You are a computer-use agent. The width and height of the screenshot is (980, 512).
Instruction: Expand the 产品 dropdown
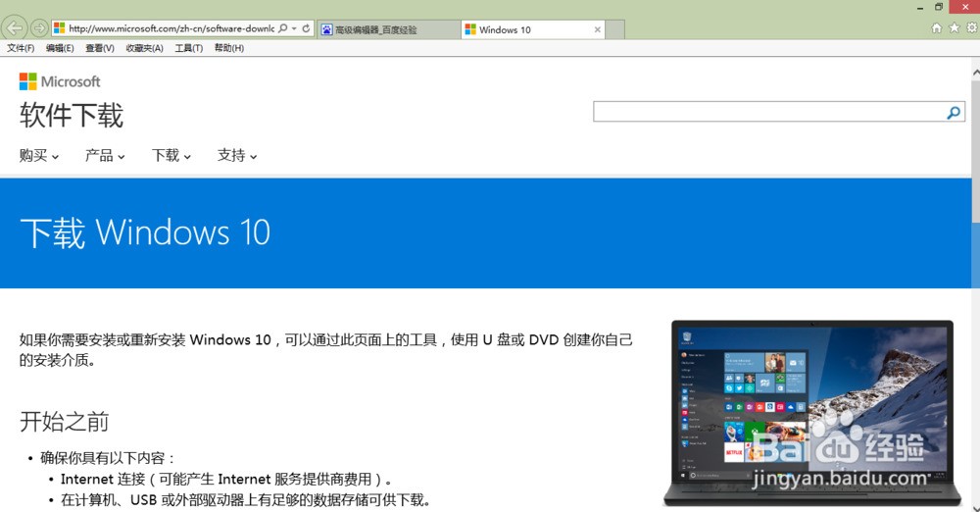click(105, 155)
